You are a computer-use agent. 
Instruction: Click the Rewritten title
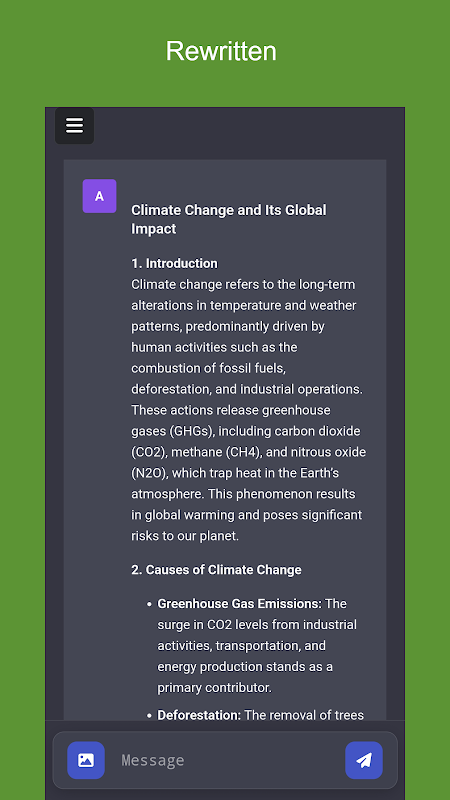pos(221,51)
